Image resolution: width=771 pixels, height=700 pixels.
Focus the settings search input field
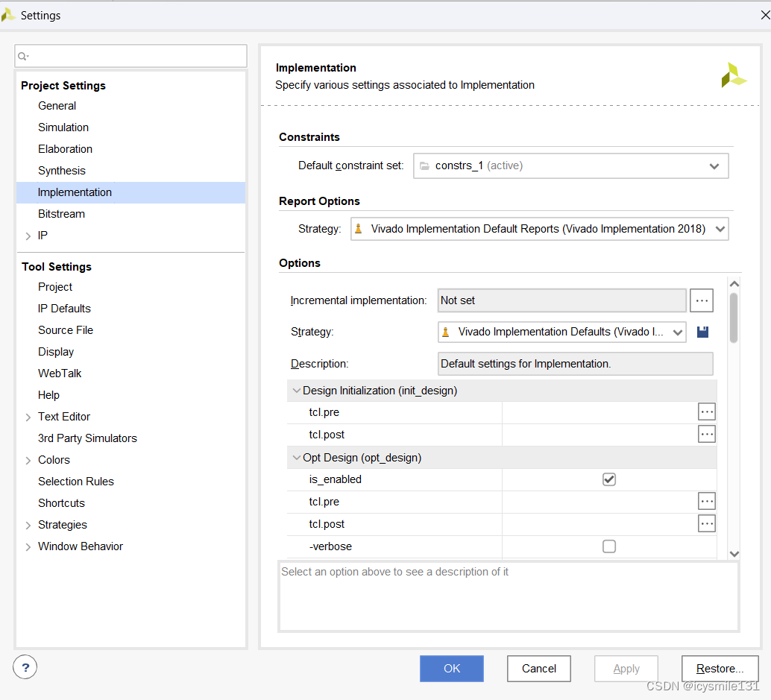pos(130,56)
